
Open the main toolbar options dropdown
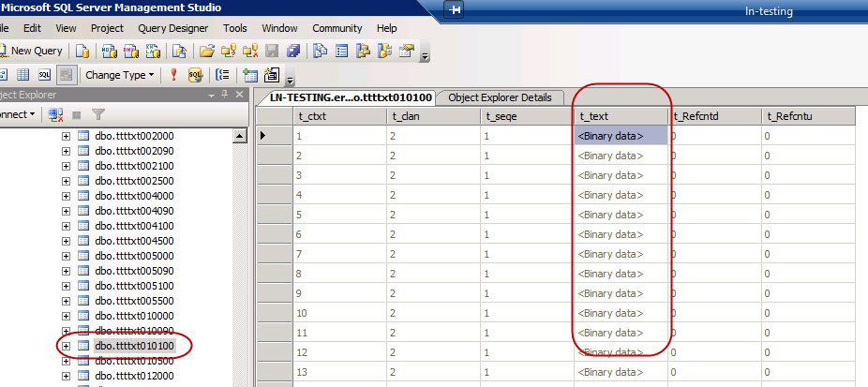425,56
